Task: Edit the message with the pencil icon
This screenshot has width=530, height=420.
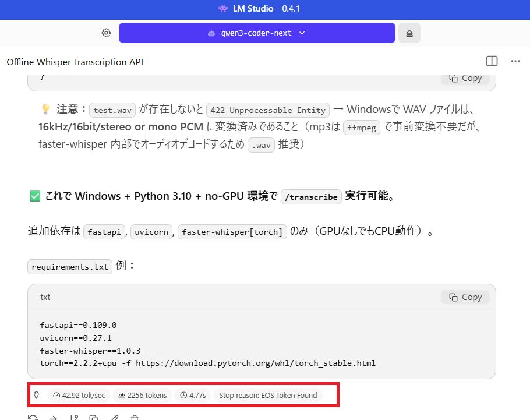Action: click(x=114, y=417)
